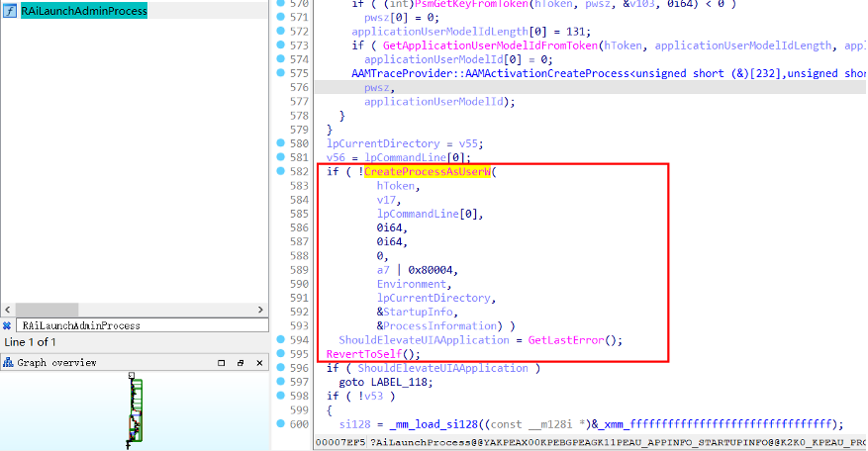Click the RevertToSelf function call

click(x=366, y=354)
